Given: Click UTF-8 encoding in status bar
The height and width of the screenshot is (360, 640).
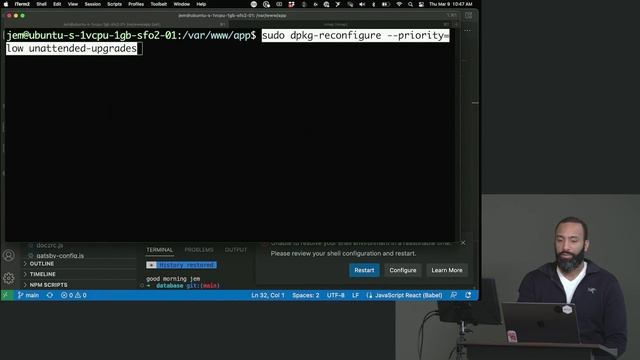Looking at the screenshot, I should [x=336, y=295].
